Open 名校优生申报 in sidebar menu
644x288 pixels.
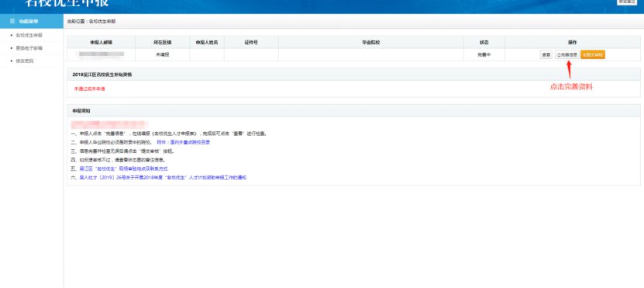pos(29,36)
